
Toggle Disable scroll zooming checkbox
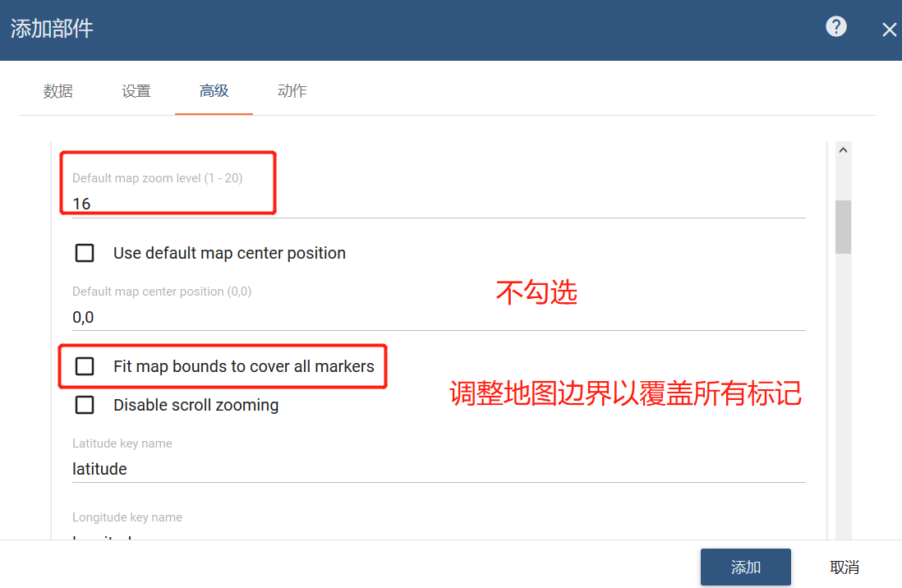[x=85, y=405]
